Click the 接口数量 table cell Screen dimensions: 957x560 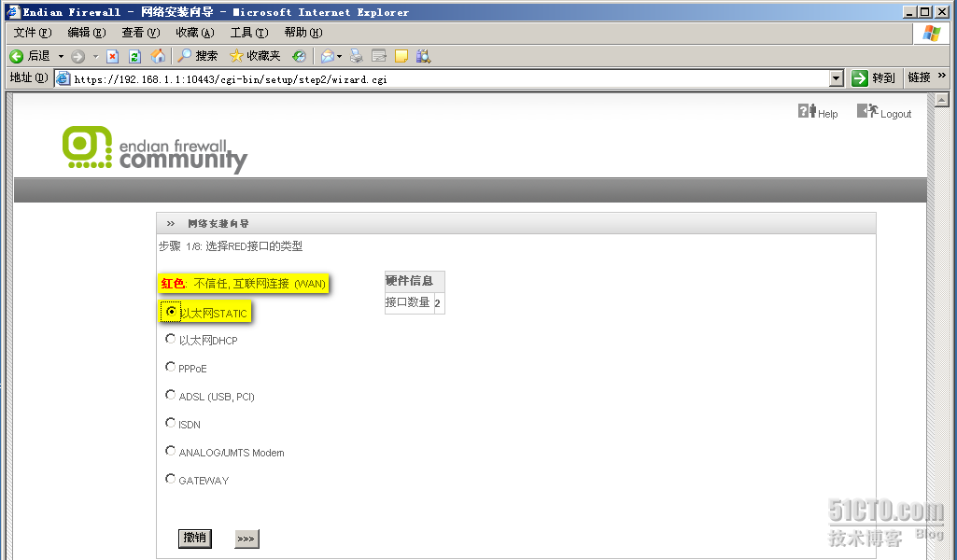click(410, 302)
